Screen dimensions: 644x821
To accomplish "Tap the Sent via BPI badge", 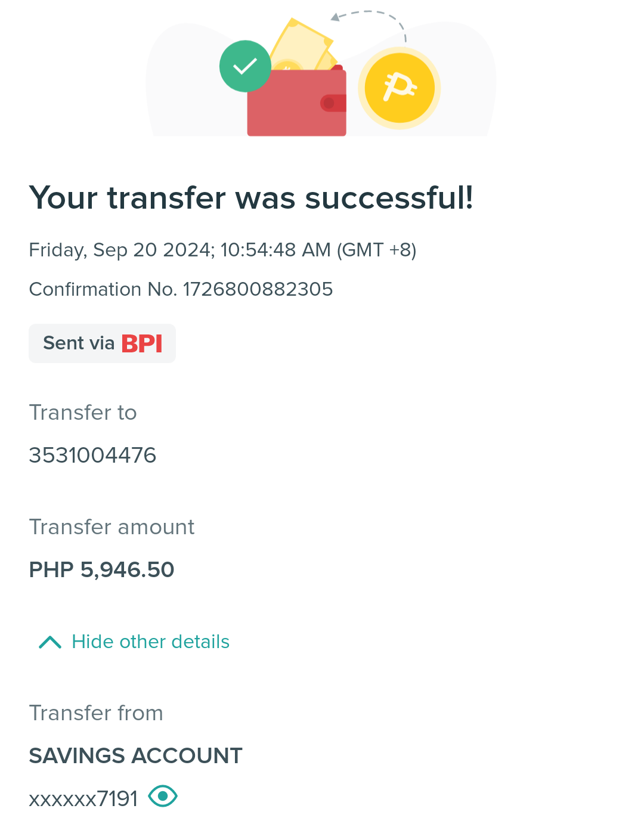I will click(x=102, y=343).
